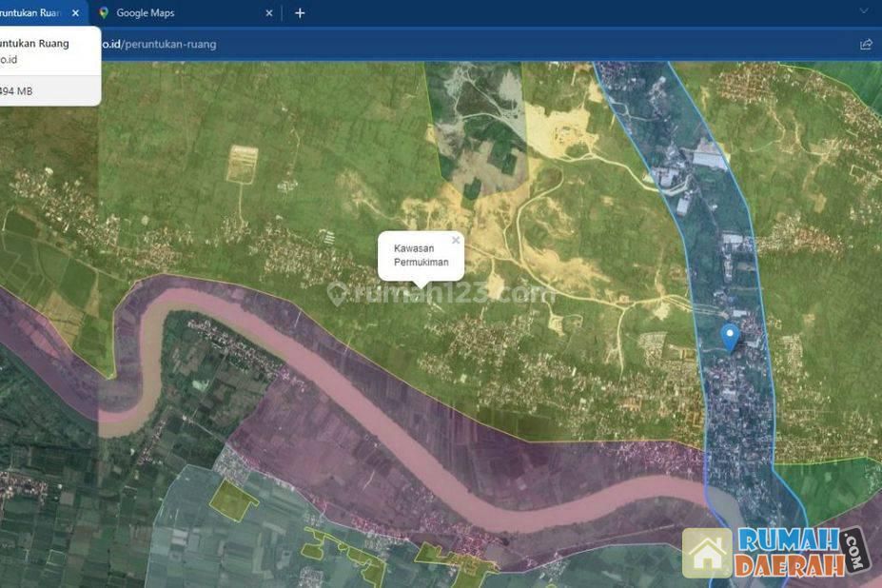Click the share icon in address bar

click(866, 44)
